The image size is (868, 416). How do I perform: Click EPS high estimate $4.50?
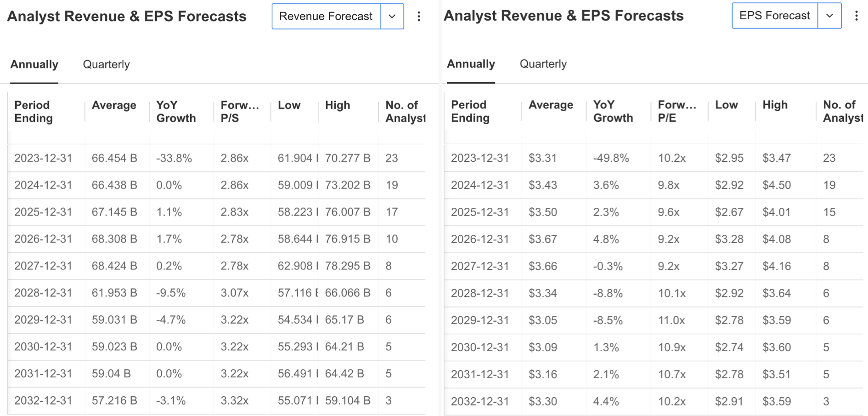tap(777, 185)
